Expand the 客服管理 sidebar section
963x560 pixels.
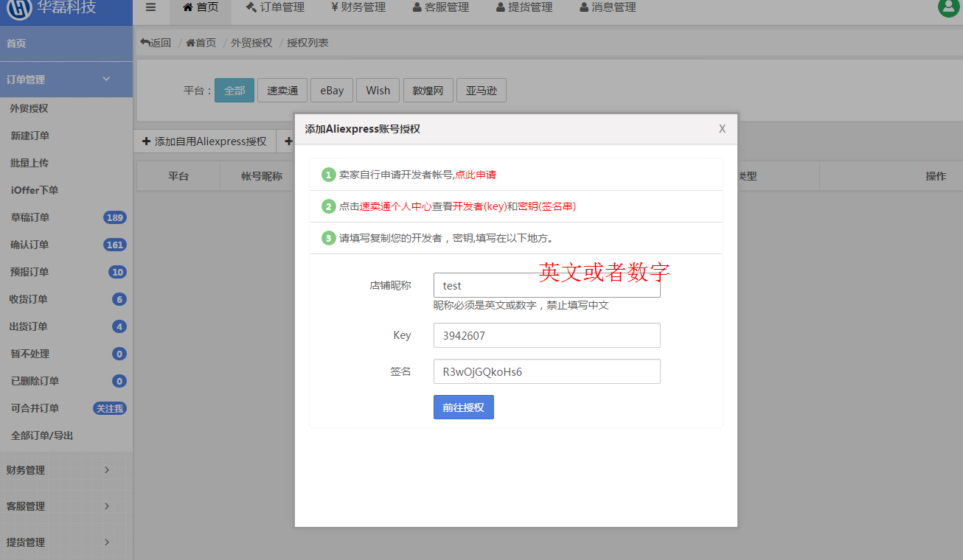pyautogui.click(x=106, y=506)
